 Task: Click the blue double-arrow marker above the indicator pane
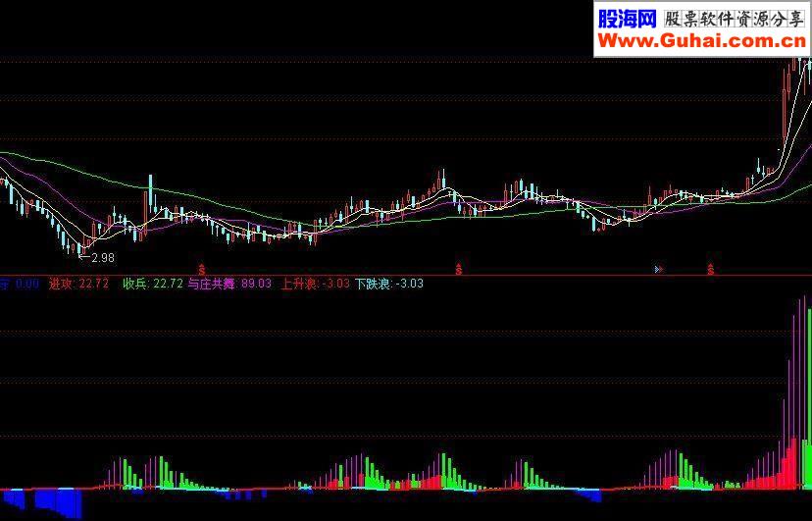click(x=658, y=269)
